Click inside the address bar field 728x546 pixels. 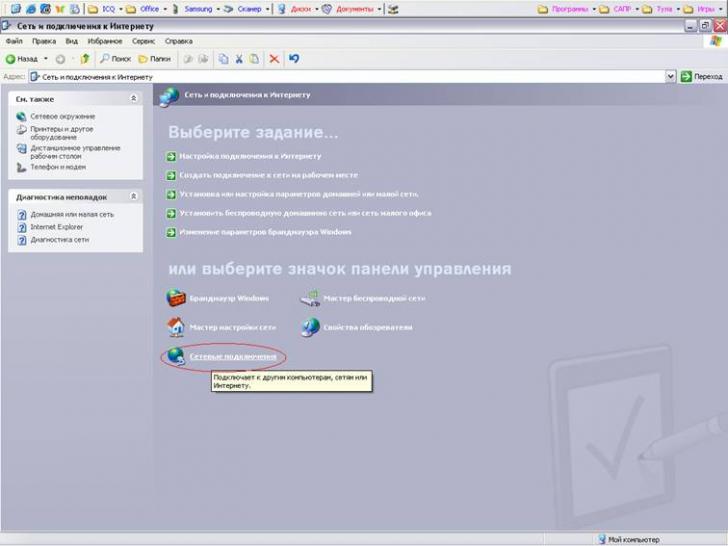(350, 76)
